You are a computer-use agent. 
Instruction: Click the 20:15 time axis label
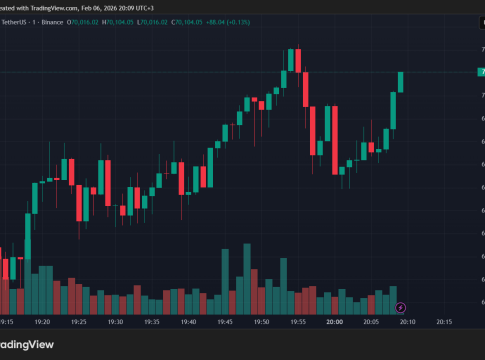[444, 322]
